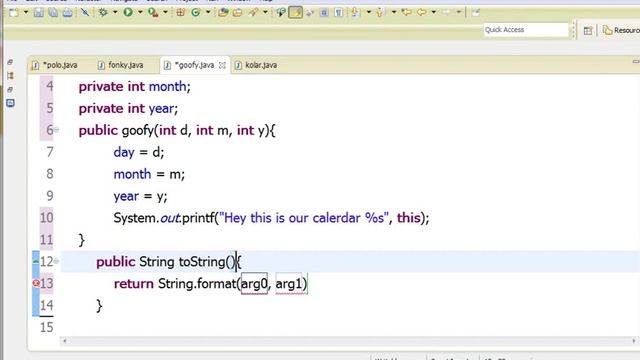Click the green Run button icon
This screenshot has height=360, width=640.
point(128,13)
